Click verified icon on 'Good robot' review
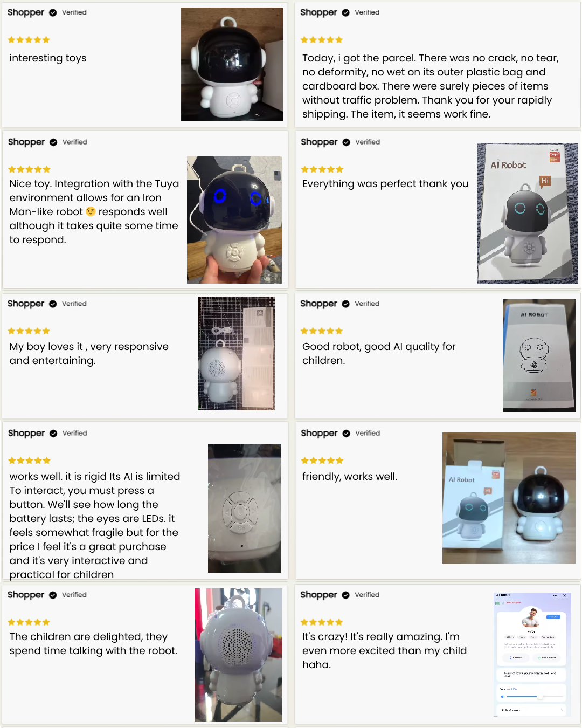 [x=345, y=304]
